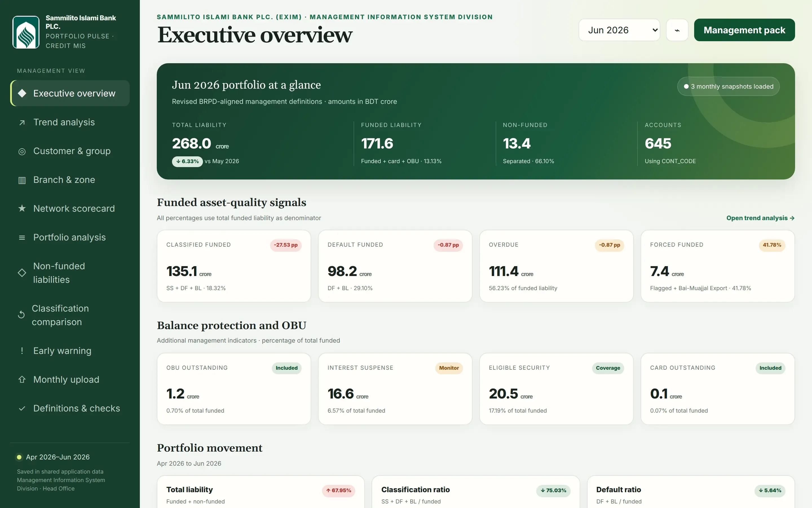Select Classification comparison in sidebar
Screen dimensions: 812x508
(x=70, y=315)
